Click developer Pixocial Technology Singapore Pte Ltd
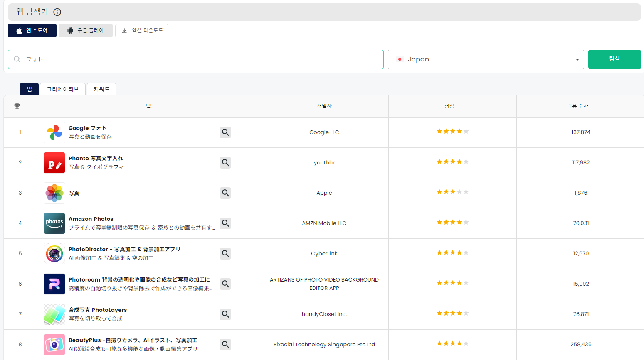The height and width of the screenshot is (360, 644). [324, 345]
